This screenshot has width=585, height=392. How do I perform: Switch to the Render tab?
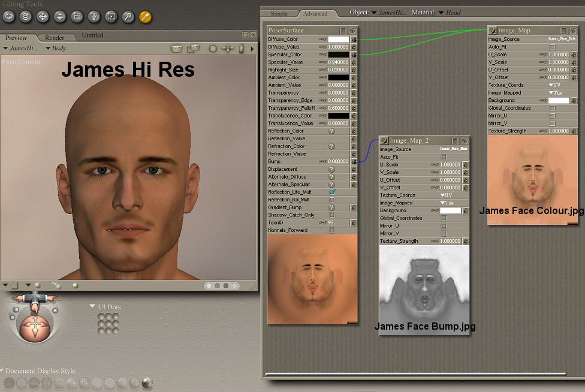55,37
